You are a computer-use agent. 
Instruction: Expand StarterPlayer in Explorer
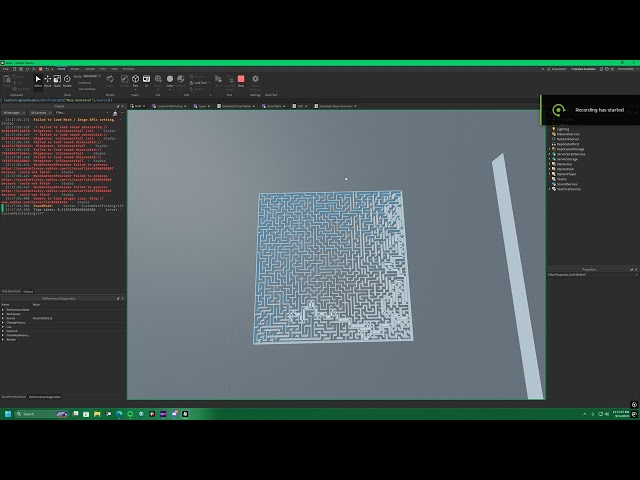[550, 174]
